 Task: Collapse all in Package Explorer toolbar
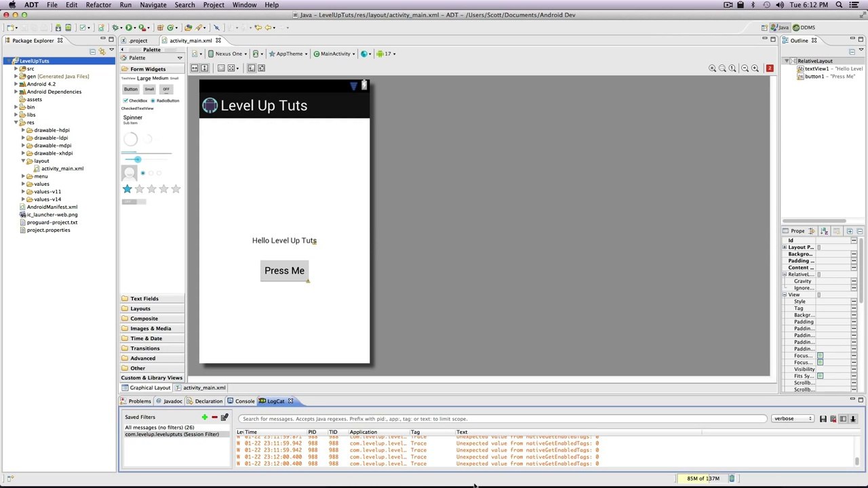93,52
